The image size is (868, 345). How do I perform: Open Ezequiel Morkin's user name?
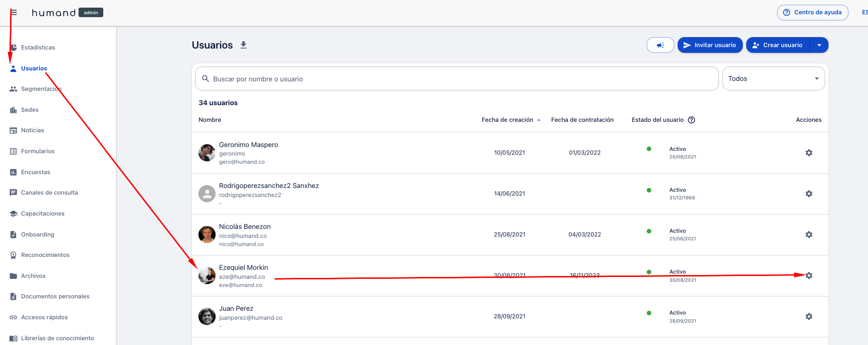244,267
